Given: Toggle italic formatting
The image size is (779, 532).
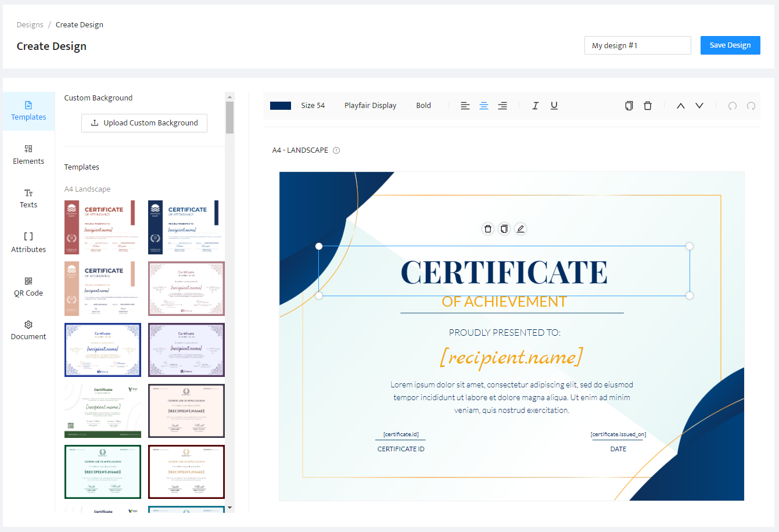Looking at the screenshot, I should (536, 106).
